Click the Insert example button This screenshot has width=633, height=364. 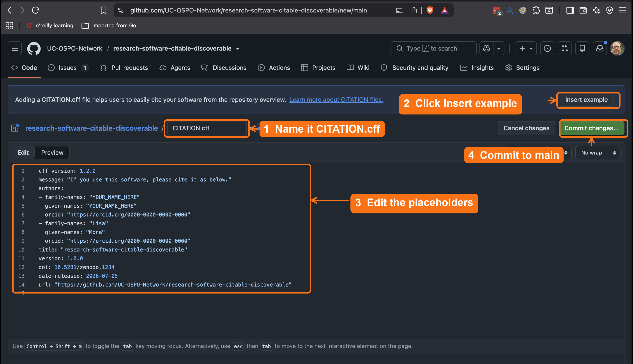586,100
